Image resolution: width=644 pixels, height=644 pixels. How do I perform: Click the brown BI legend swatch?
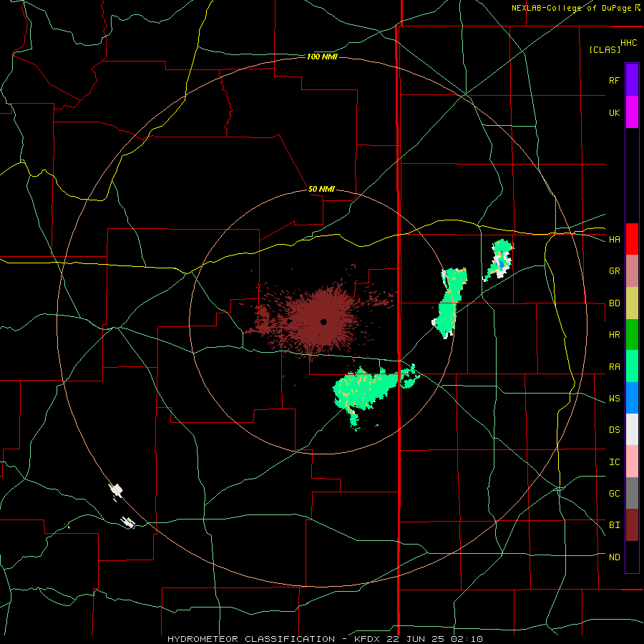[x=632, y=525]
